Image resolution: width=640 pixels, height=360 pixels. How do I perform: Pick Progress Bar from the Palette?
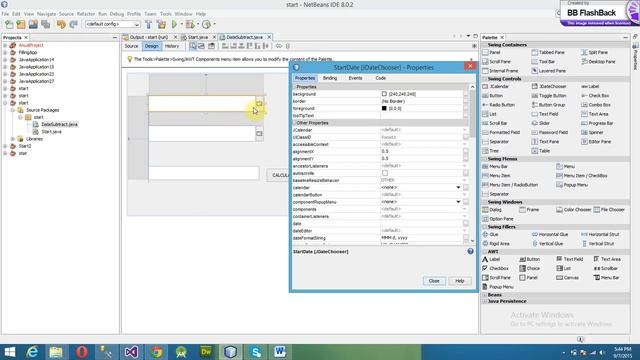click(597, 123)
